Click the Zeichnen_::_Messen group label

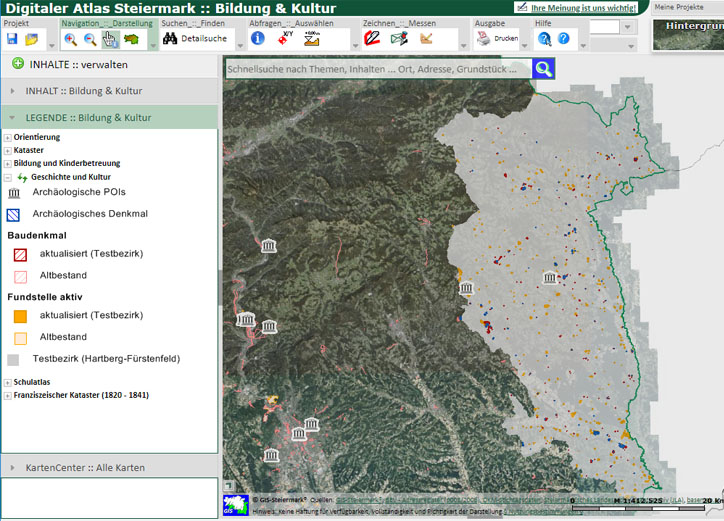[x=399, y=23]
